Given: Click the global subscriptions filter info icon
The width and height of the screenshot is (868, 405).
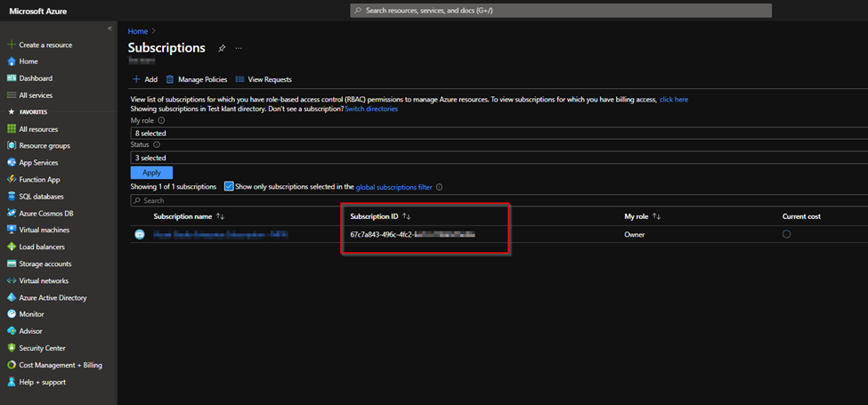Looking at the screenshot, I should click(439, 187).
